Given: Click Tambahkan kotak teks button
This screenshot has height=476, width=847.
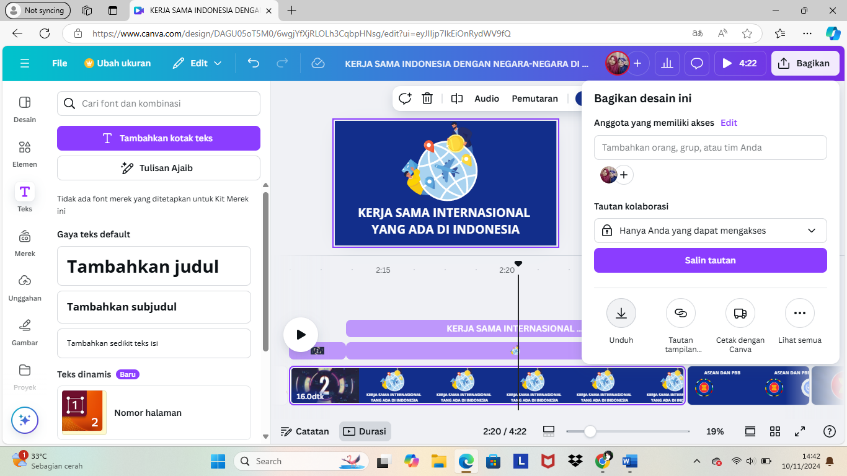Looking at the screenshot, I should pyautogui.click(x=158, y=138).
